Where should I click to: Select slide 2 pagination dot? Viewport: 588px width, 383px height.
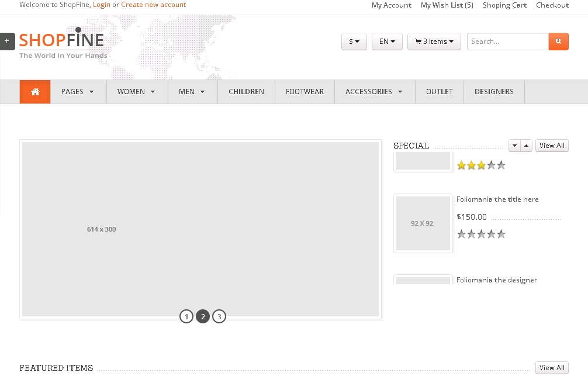[x=203, y=317]
